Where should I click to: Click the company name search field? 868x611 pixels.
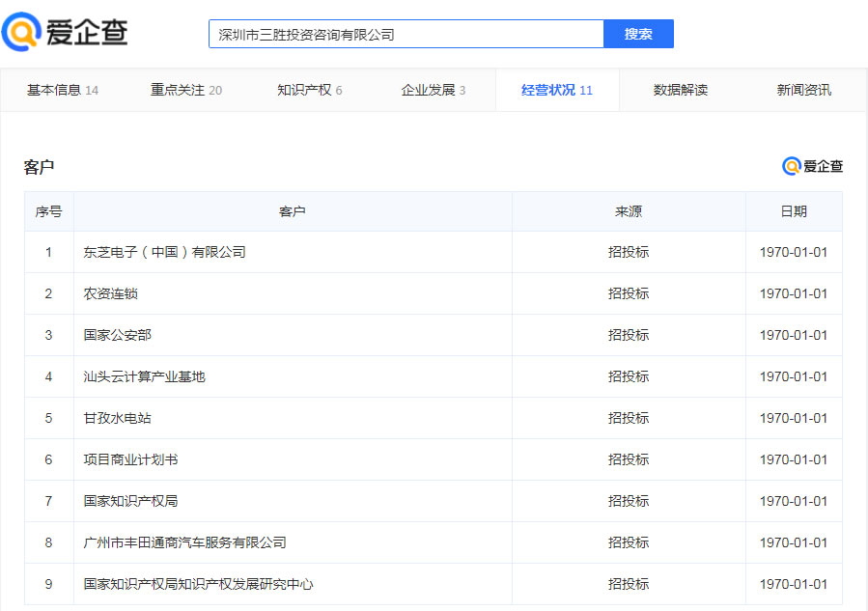406,34
